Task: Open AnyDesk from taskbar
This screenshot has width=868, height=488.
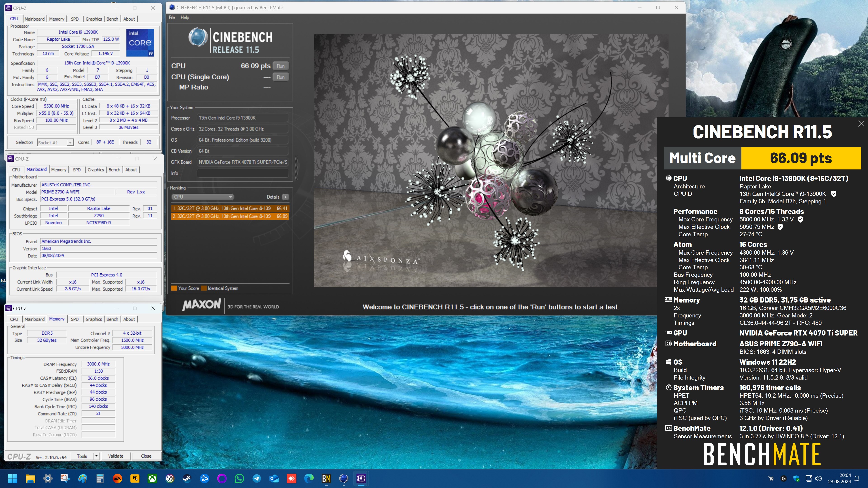Action: click(x=291, y=479)
